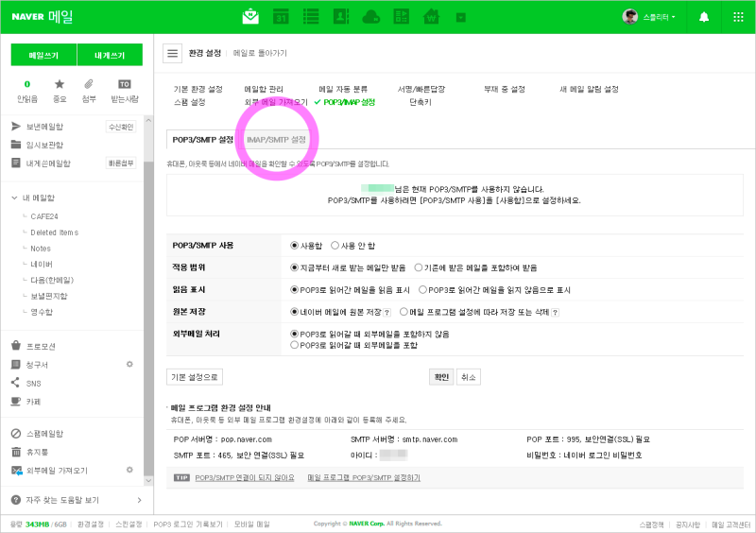The image size is (756, 533).
Task: Select POP3로 읽어간 메일을 읽지 않음으로 표시
Action: click(422, 290)
